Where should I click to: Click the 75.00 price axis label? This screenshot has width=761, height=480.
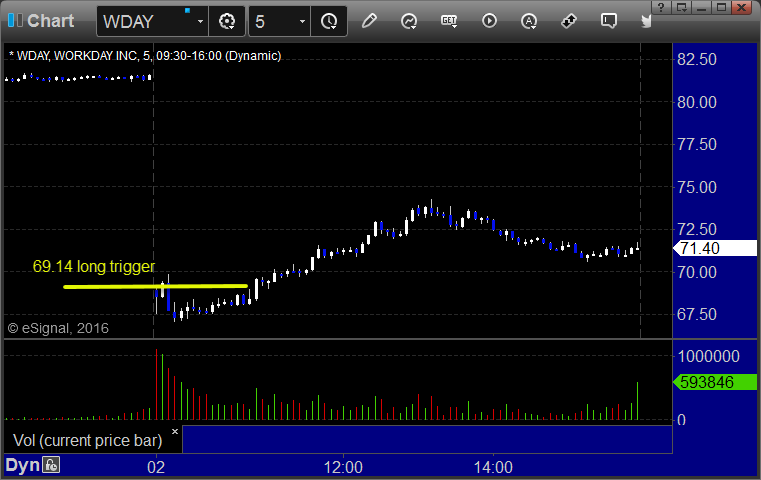coord(696,187)
